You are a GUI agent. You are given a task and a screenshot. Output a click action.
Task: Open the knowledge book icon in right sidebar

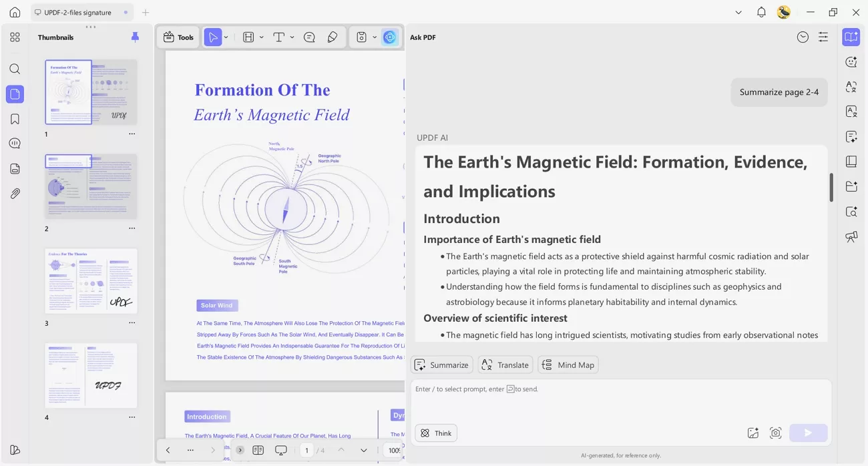point(851,162)
